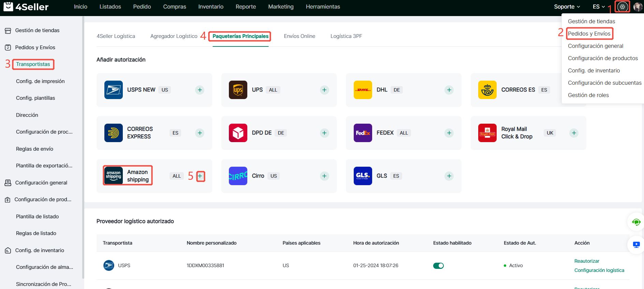Open Transportistas in the sidebar

pyautogui.click(x=33, y=64)
